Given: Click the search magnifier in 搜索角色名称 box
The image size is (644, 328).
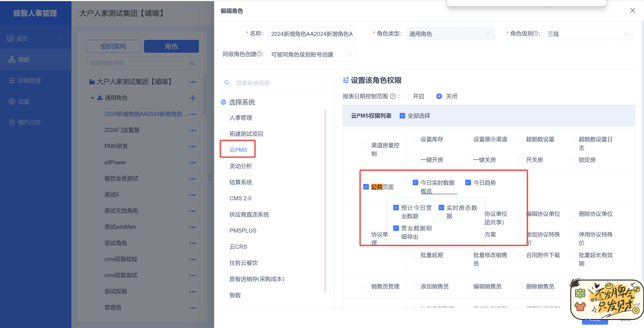Looking at the screenshot, I should coord(192,63).
